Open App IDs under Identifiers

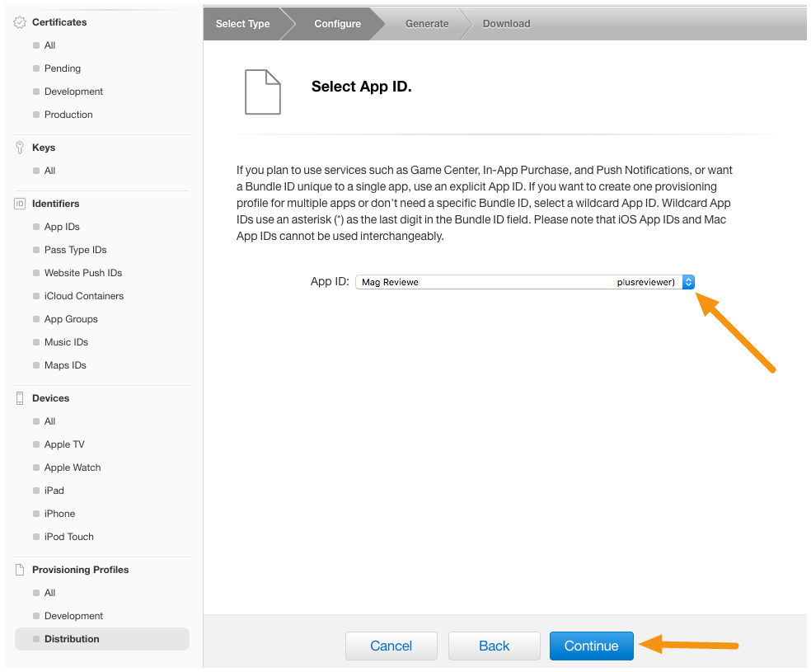[x=62, y=227]
